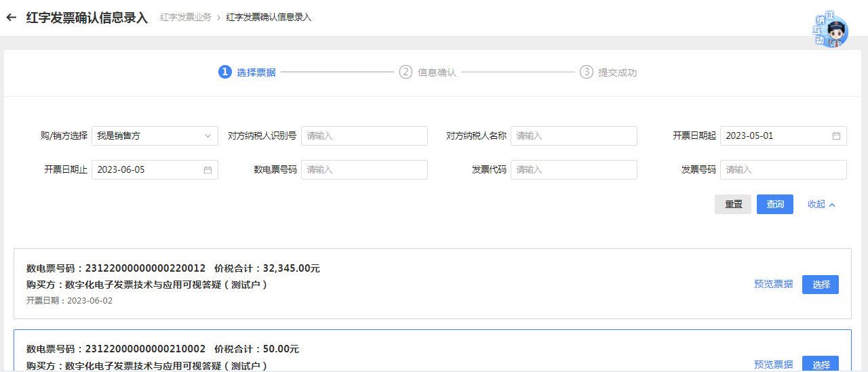The width and height of the screenshot is (868, 372).
Task: Open the 购/销方选择 dropdown
Action: (155, 136)
